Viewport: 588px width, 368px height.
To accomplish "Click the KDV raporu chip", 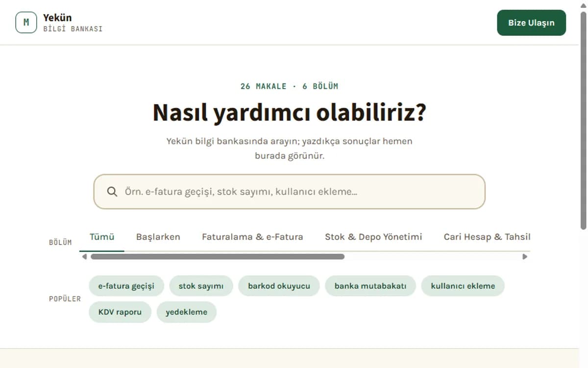I will pos(120,312).
